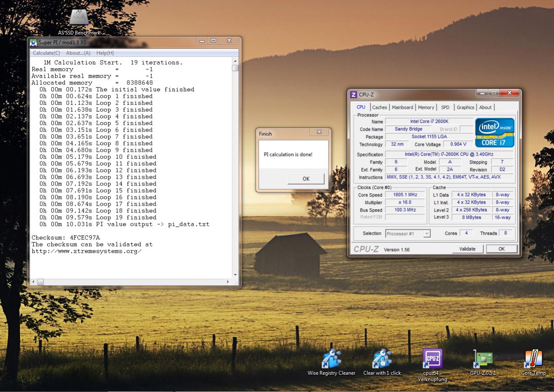
Task: Open cpuz64 Verknüpfung desktop shortcut
Action: (x=432, y=365)
